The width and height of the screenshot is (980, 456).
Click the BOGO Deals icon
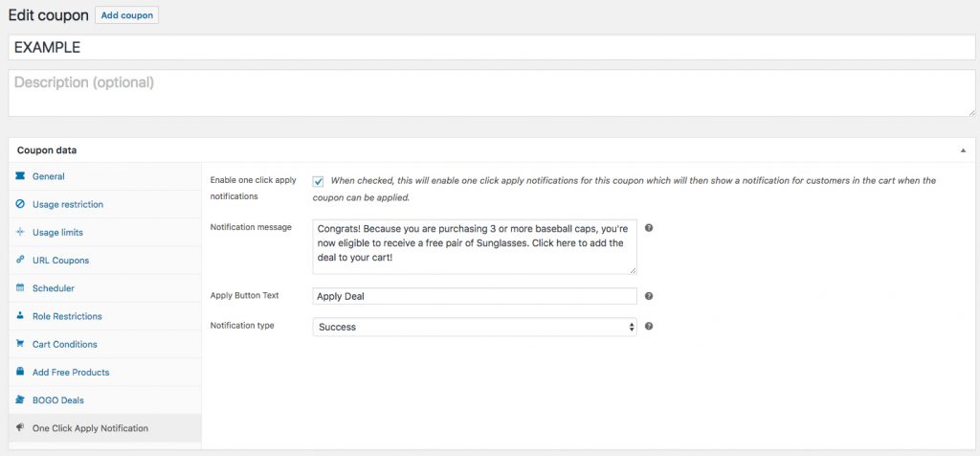21,399
